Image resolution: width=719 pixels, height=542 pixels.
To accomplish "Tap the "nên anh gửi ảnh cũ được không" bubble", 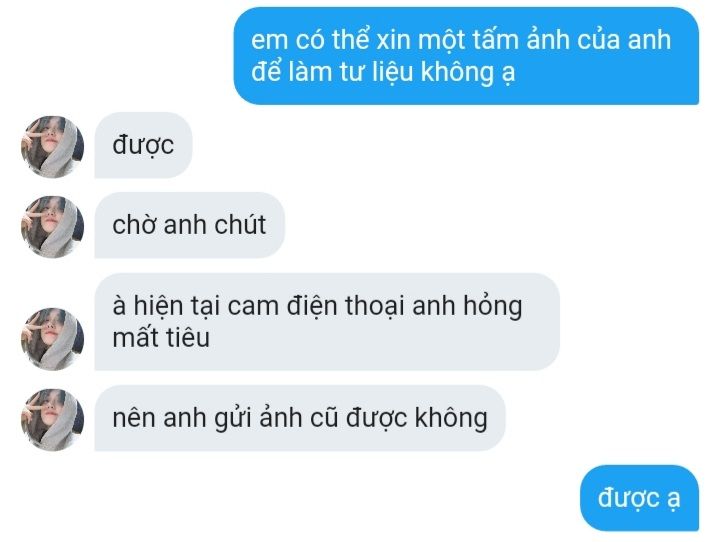I will [300, 418].
